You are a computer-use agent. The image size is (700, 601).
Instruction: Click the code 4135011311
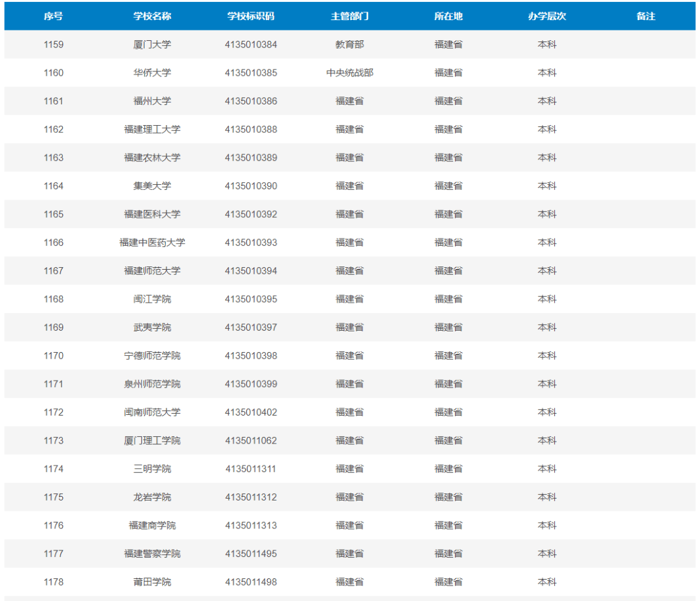[x=251, y=469]
